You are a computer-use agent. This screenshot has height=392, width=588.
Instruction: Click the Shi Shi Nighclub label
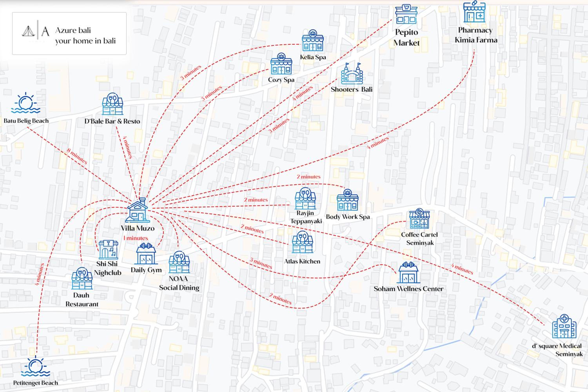[107, 268]
